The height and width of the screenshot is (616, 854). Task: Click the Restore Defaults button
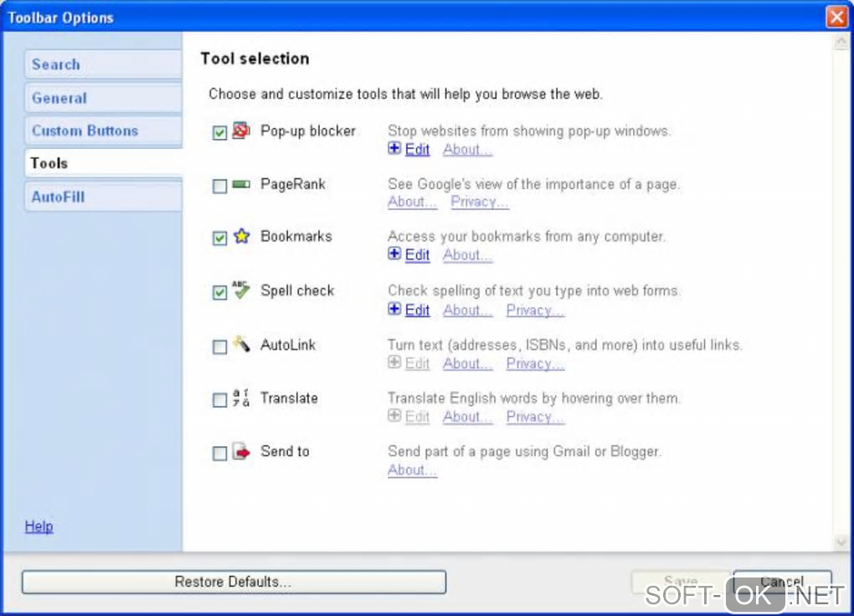(234, 582)
